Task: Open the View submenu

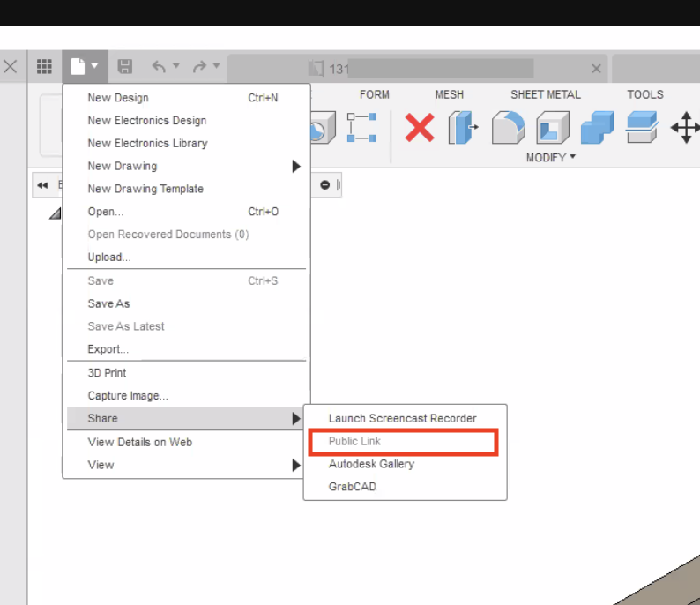Action: (x=187, y=465)
